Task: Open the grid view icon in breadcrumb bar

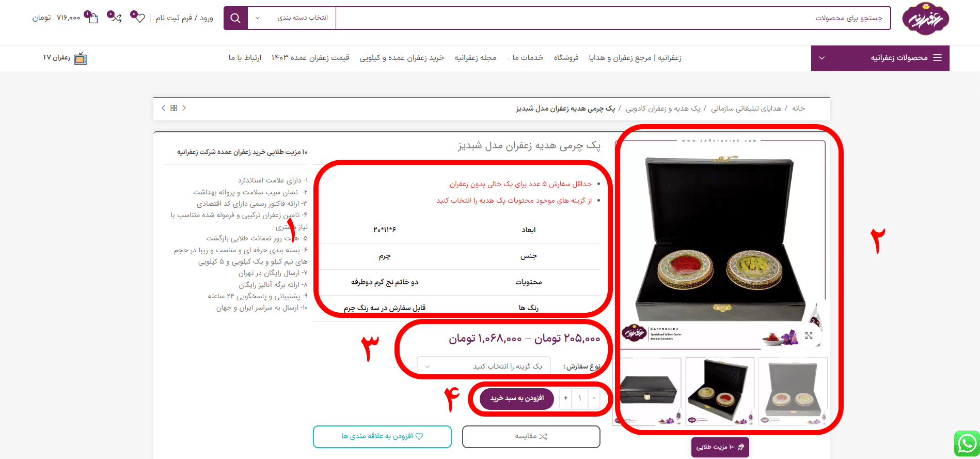Action: coord(173,108)
